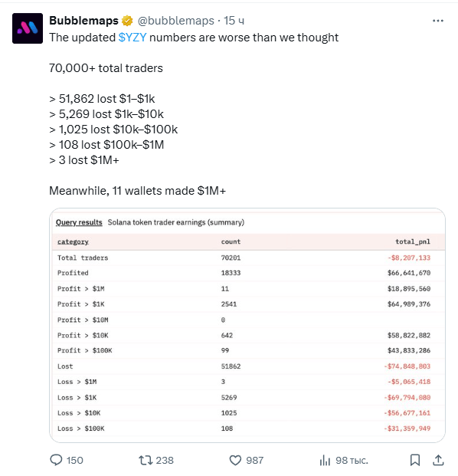Like the tweet with the heart icon

click(235, 460)
